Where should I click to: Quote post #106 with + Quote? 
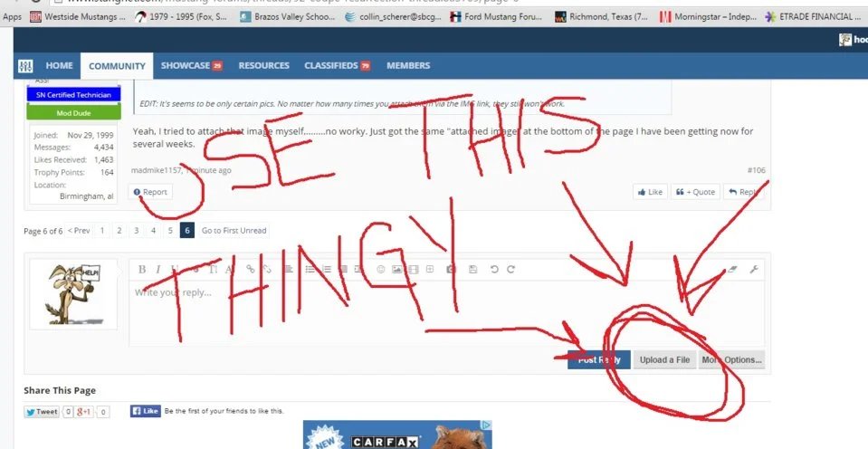(696, 192)
